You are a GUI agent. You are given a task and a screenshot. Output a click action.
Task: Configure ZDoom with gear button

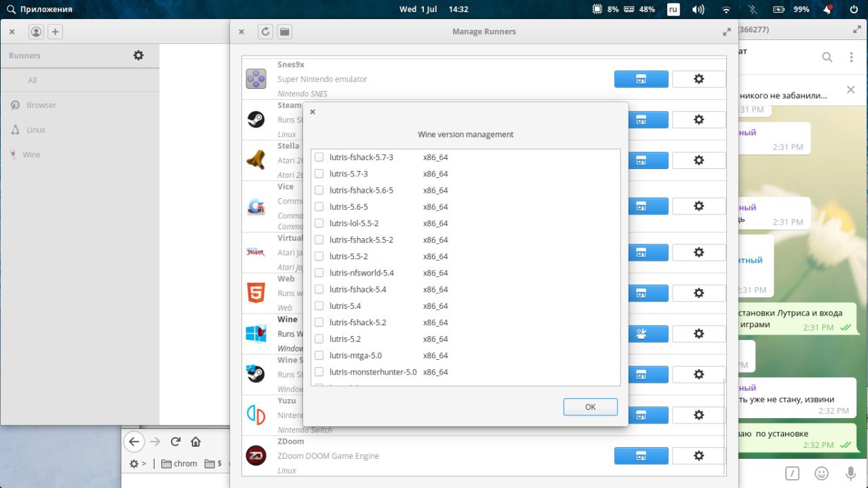(x=698, y=456)
